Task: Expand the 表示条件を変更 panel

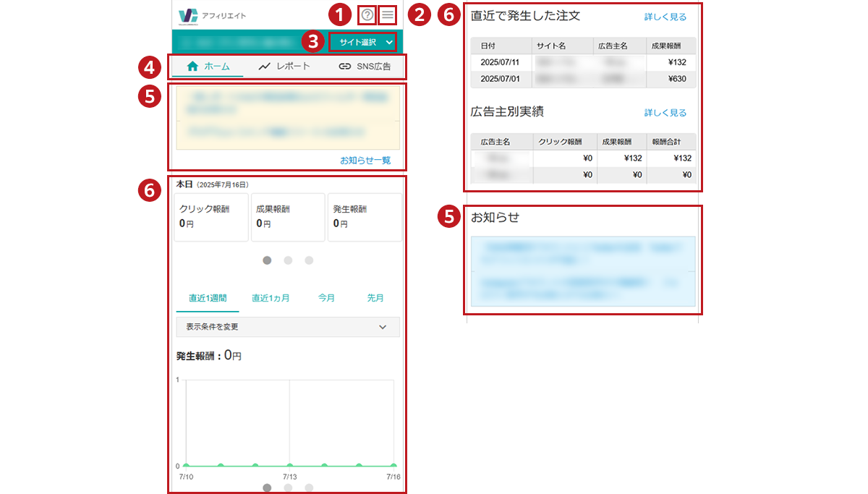Action: (x=288, y=327)
